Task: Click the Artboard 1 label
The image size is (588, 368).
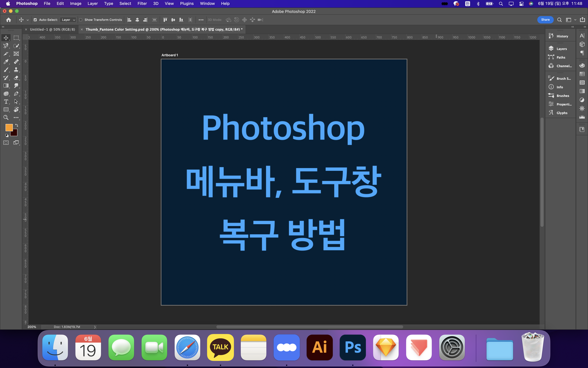Action: tap(170, 55)
